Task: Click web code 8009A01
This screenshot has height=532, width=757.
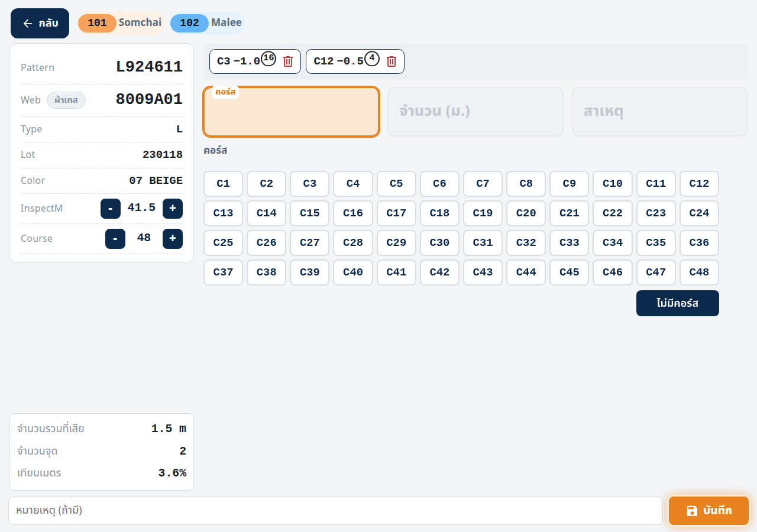Action: (x=149, y=99)
